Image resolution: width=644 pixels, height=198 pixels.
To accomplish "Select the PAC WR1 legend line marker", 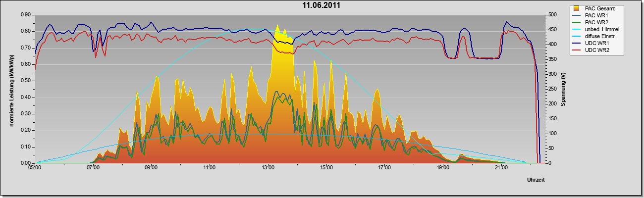I will [577, 15].
